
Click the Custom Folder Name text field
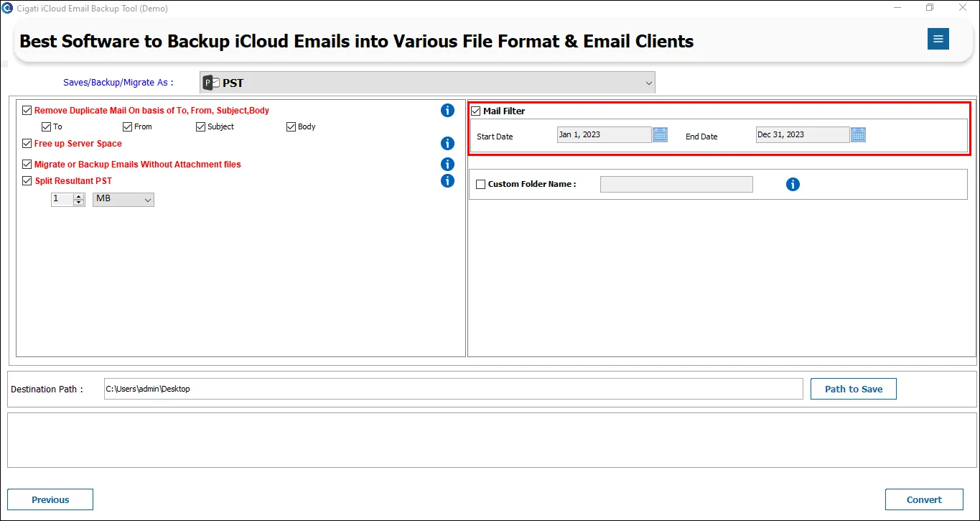click(x=676, y=185)
